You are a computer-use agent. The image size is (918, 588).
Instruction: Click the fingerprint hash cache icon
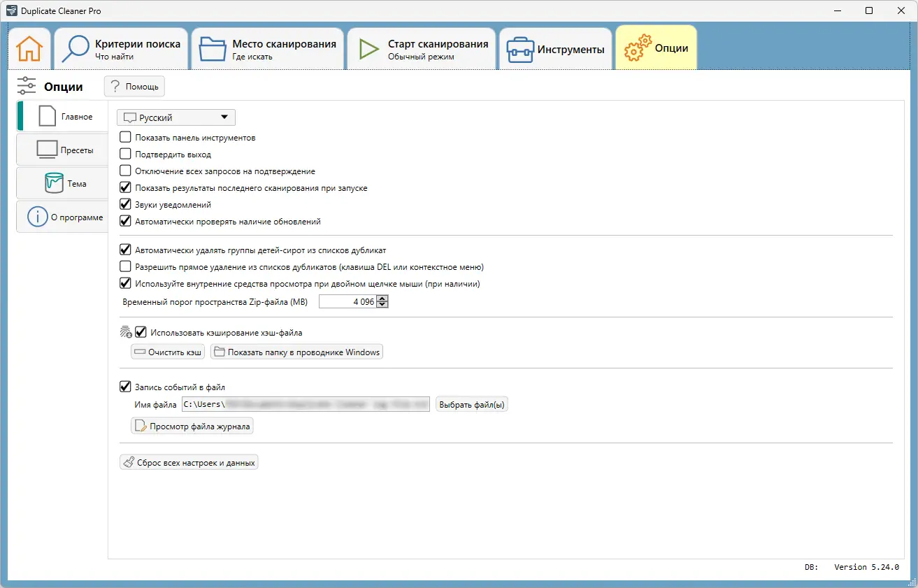pyautogui.click(x=126, y=333)
